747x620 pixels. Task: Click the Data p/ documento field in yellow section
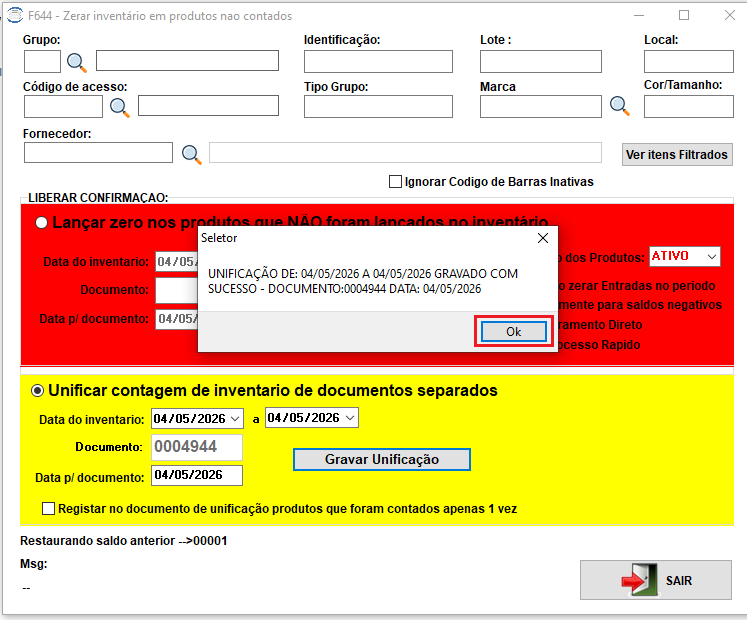pos(197,475)
